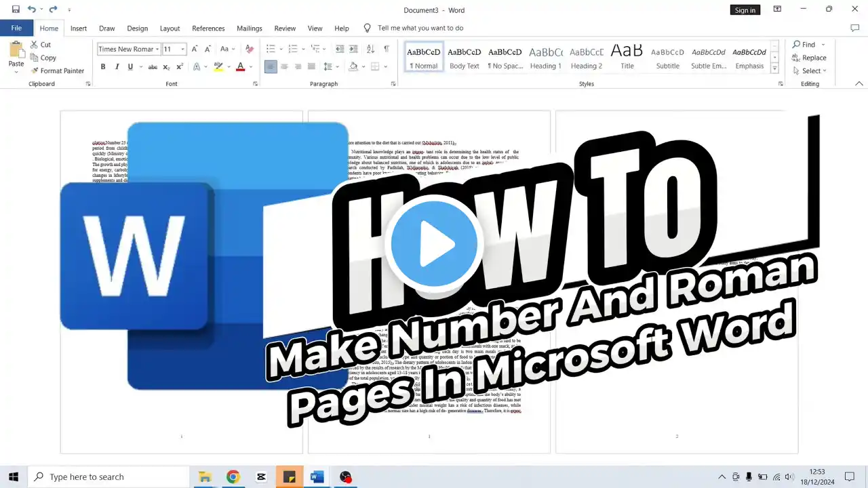Switch to the Insert tab
Viewport: 868px width, 488px height.
[x=79, y=28]
